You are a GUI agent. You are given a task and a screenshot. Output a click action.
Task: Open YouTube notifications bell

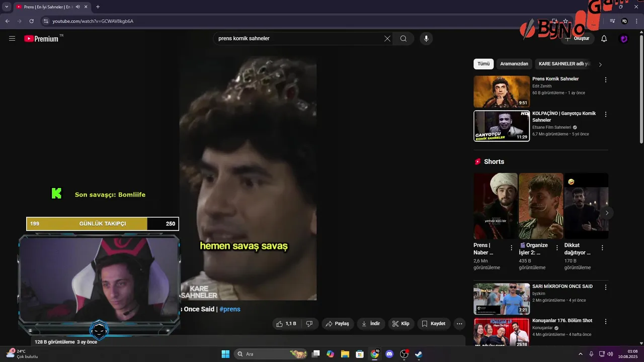coord(604,39)
